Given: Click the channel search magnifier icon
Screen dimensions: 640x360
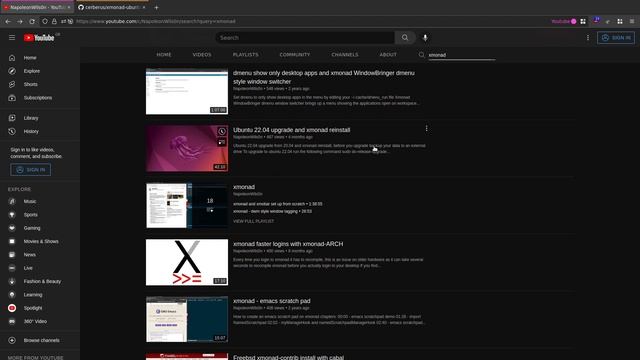Looking at the screenshot, I should (x=421, y=55).
